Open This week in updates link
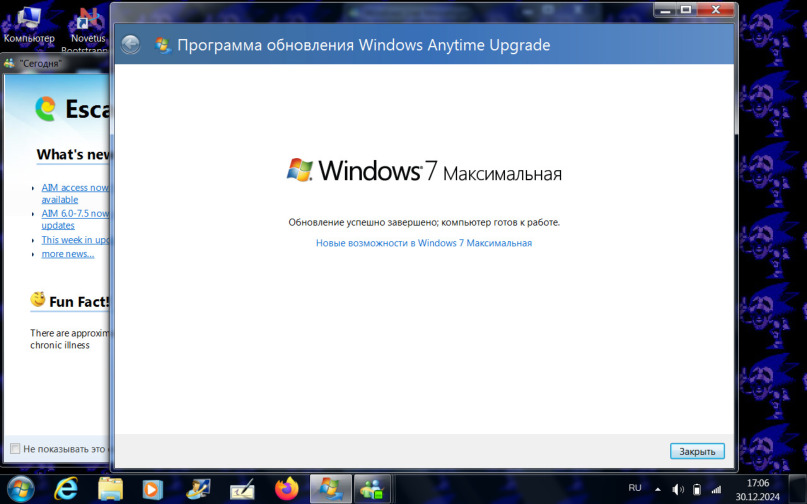The height and width of the screenshot is (504, 807). click(x=75, y=240)
